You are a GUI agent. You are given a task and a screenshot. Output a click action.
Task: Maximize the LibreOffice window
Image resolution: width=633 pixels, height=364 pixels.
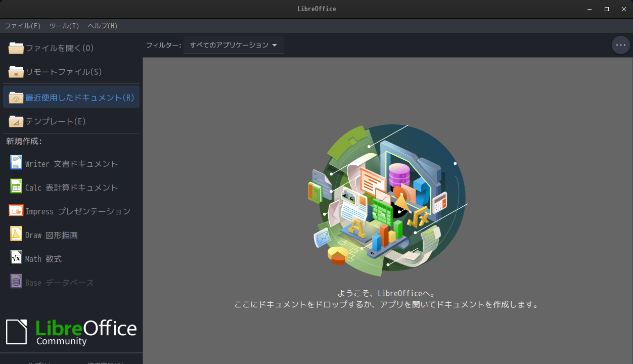[x=607, y=9]
